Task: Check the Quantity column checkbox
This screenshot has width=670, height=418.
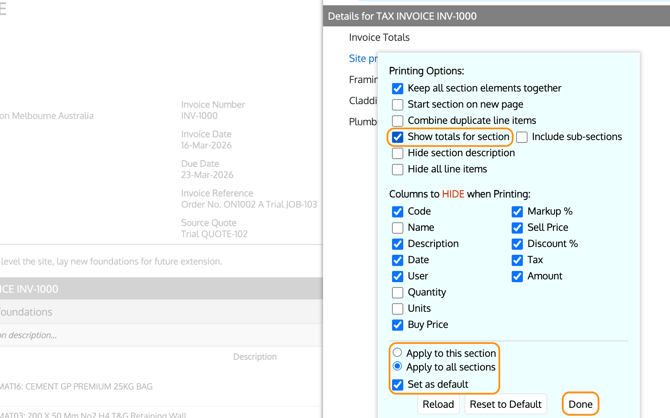Action: point(398,293)
